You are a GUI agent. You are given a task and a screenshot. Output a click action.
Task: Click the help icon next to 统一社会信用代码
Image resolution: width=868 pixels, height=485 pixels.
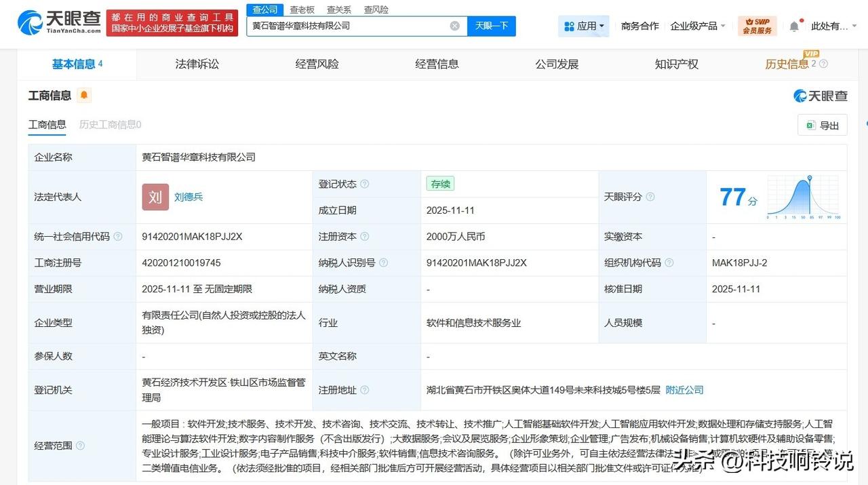pos(118,237)
